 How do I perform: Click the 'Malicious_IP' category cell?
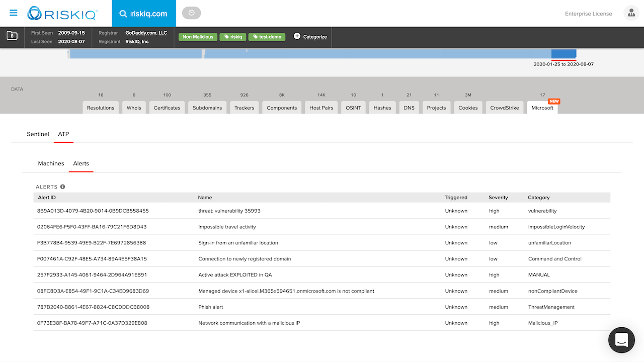pyautogui.click(x=543, y=323)
